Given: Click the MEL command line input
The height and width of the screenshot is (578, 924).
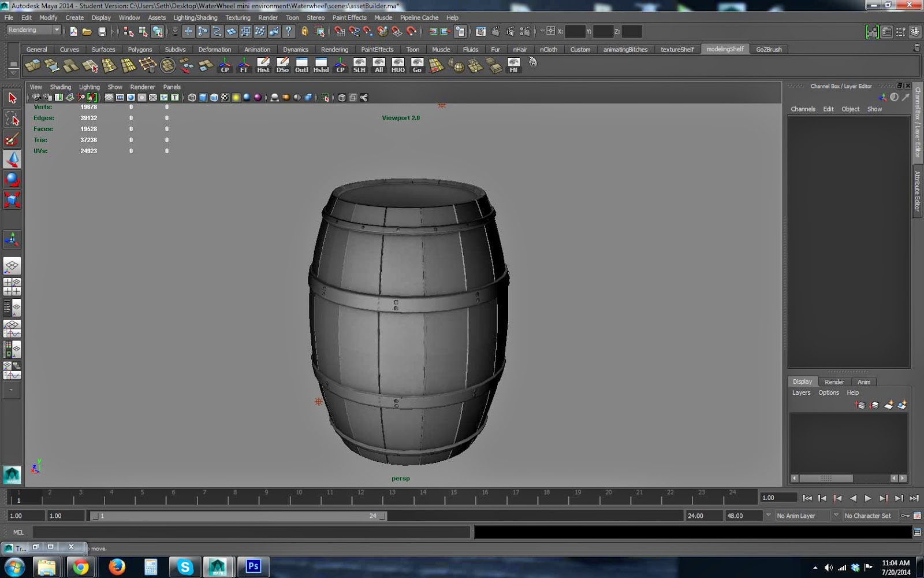Looking at the screenshot, I should click(x=251, y=532).
